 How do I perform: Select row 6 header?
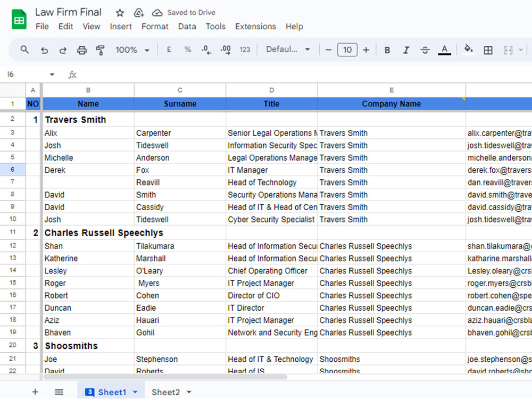13,170
